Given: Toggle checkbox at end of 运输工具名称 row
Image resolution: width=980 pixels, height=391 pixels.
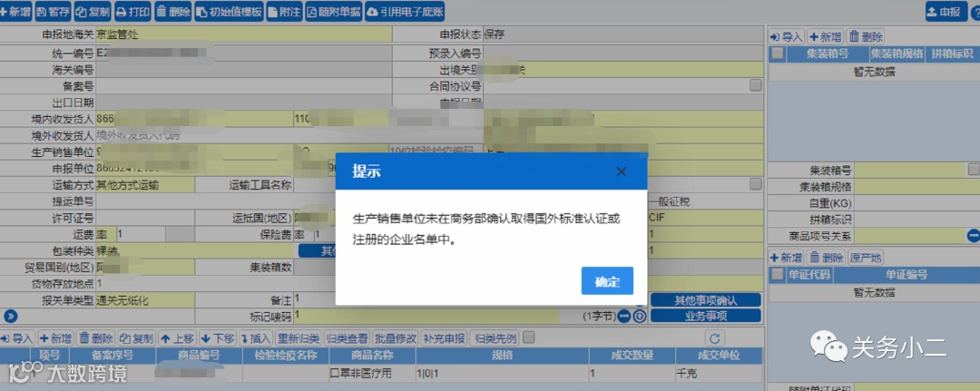Looking at the screenshot, I should tap(756, 183).
